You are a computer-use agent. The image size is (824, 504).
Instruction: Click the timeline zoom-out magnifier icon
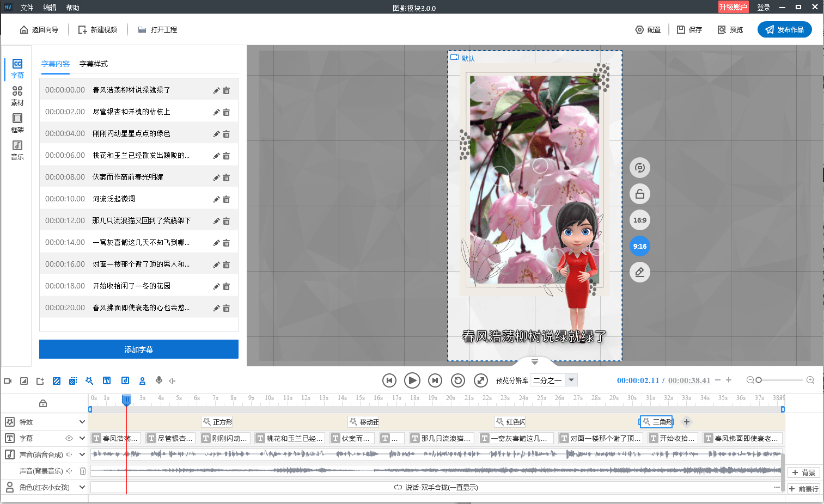750,380
